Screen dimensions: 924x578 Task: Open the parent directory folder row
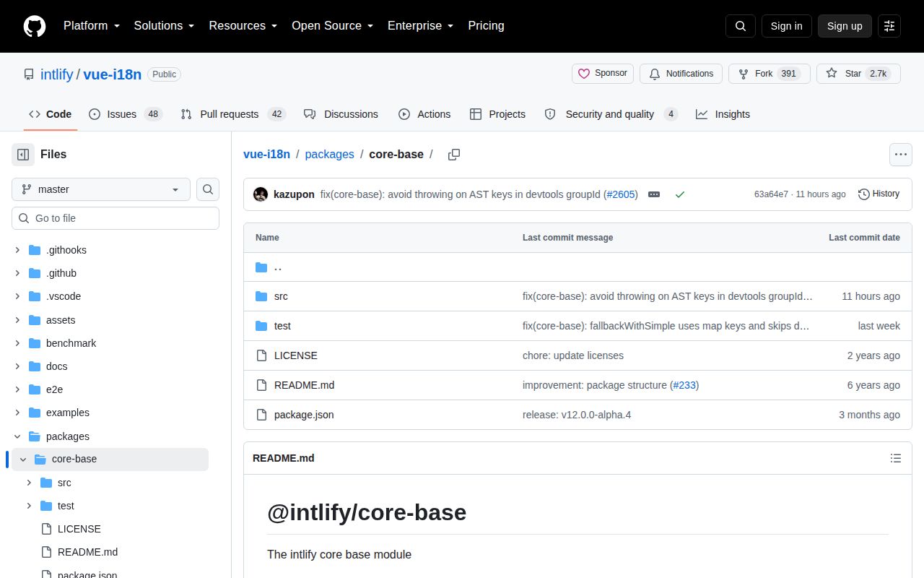[x=577, y=267]
